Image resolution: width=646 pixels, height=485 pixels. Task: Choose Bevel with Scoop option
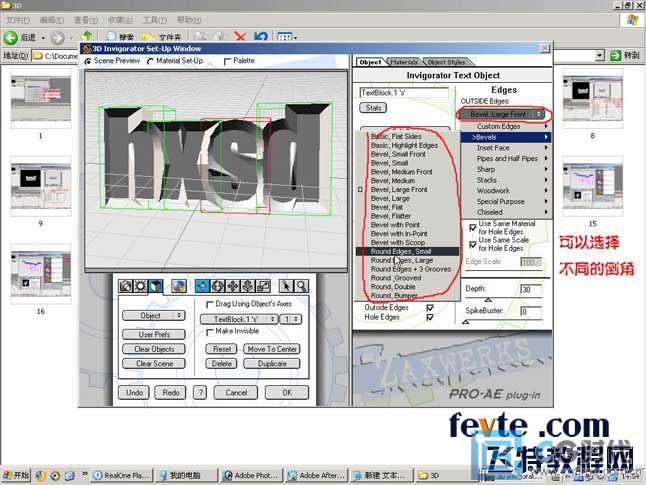click(407, 243)
